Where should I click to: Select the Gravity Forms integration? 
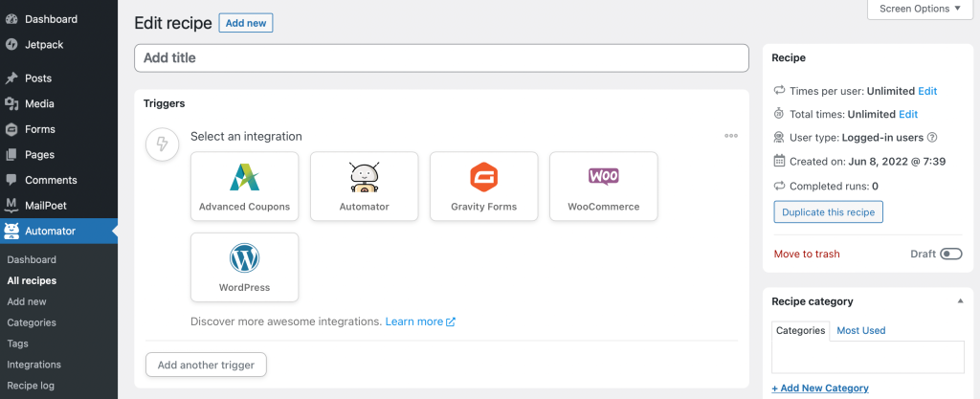tap(483, 186)
